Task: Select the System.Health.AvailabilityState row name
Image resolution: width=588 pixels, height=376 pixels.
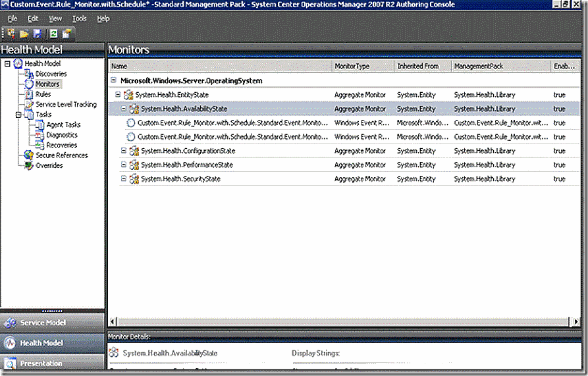Action: tap(184, 109)
